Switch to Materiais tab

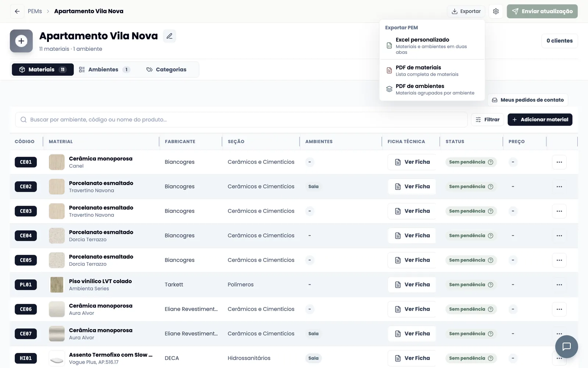[x=43, y=70]
